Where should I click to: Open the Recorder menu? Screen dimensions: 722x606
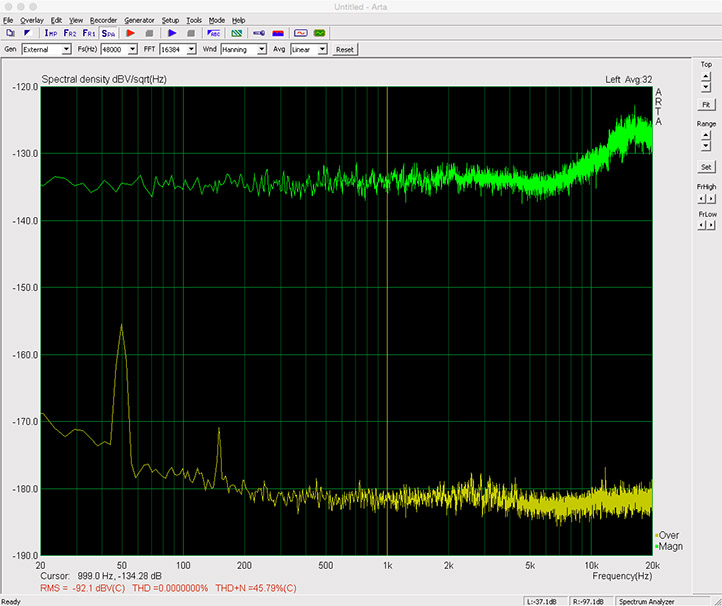104,20
